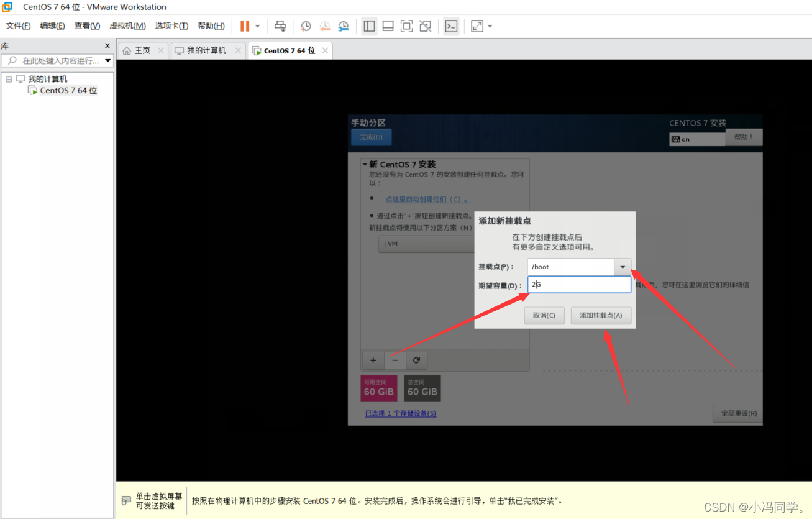
Task: Click the 期望容量 input field
Action: pyautogui.click(x=579, y=285)
